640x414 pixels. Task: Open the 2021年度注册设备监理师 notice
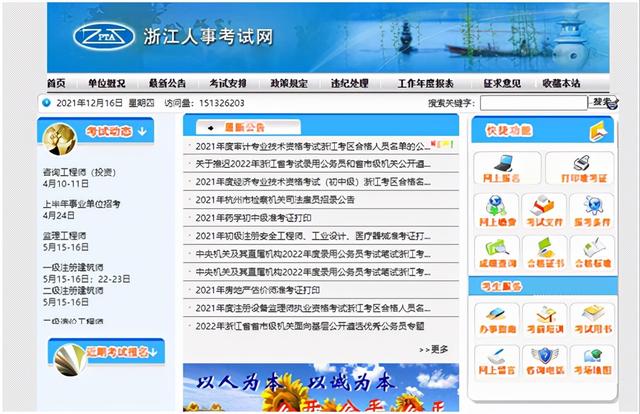313,308
